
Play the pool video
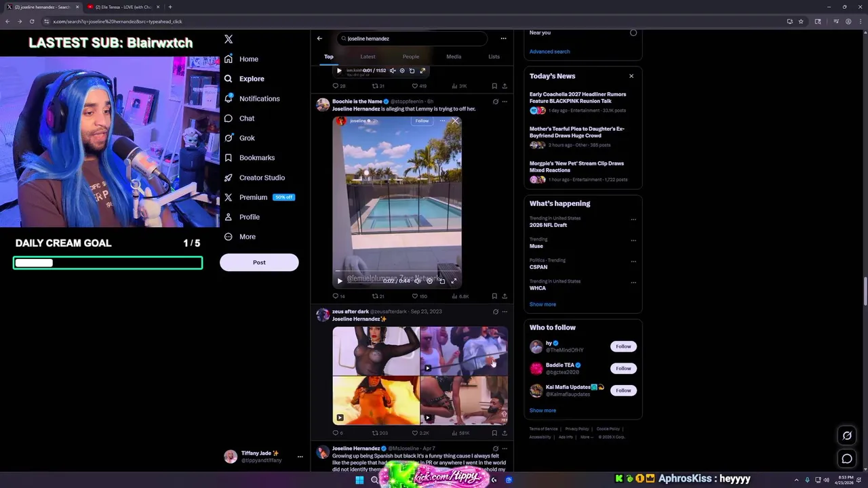[340, 281]
